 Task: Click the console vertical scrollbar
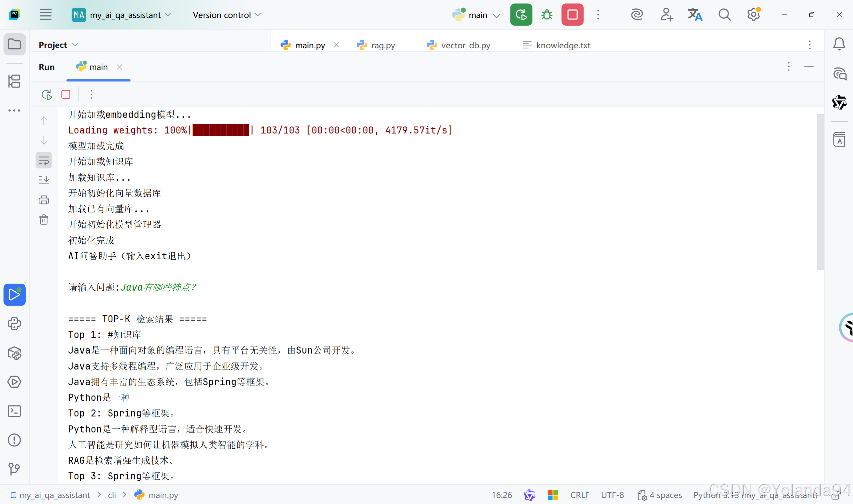click(x=820, y=192)
